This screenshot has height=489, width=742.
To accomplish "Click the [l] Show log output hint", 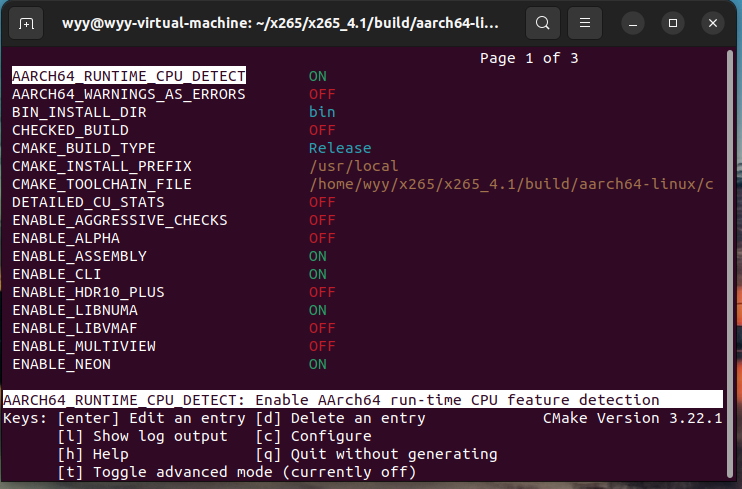I will [x=142, y=436].
